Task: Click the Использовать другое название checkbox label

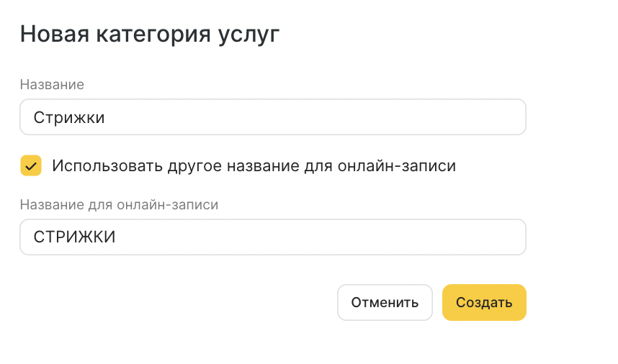Action: 254,166
